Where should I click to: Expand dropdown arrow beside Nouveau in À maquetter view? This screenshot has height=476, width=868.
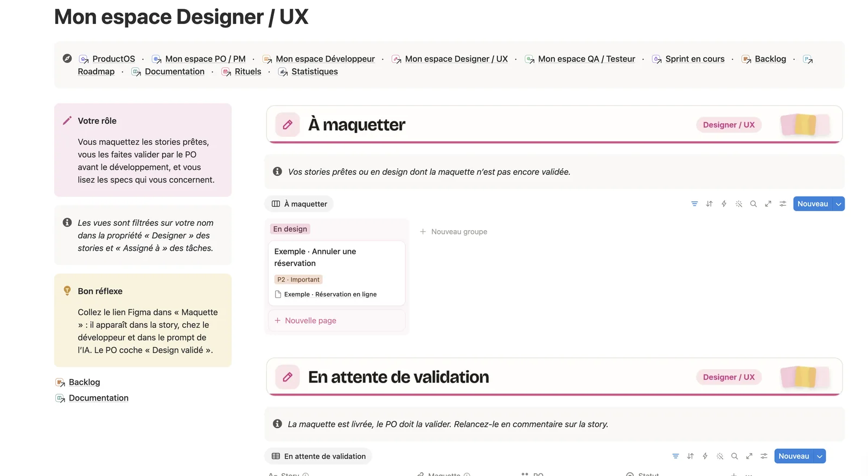click(x=839, y=204)
